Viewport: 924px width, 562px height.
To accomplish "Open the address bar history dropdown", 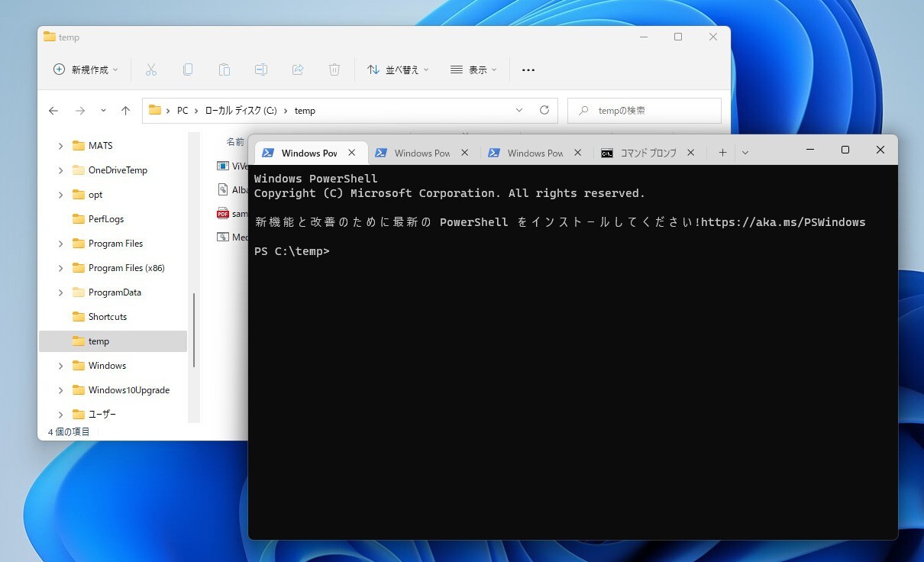I will pos(519,111).
